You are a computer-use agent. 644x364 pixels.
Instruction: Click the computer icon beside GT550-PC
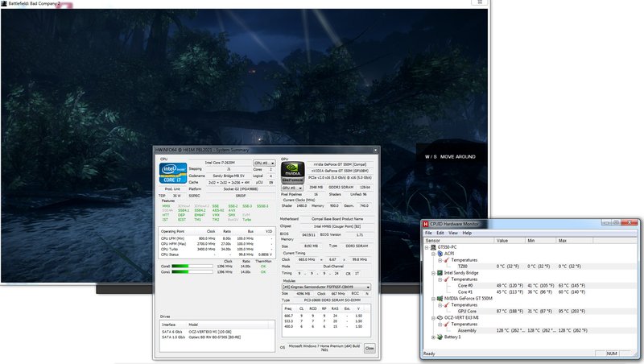coord(433,247)
